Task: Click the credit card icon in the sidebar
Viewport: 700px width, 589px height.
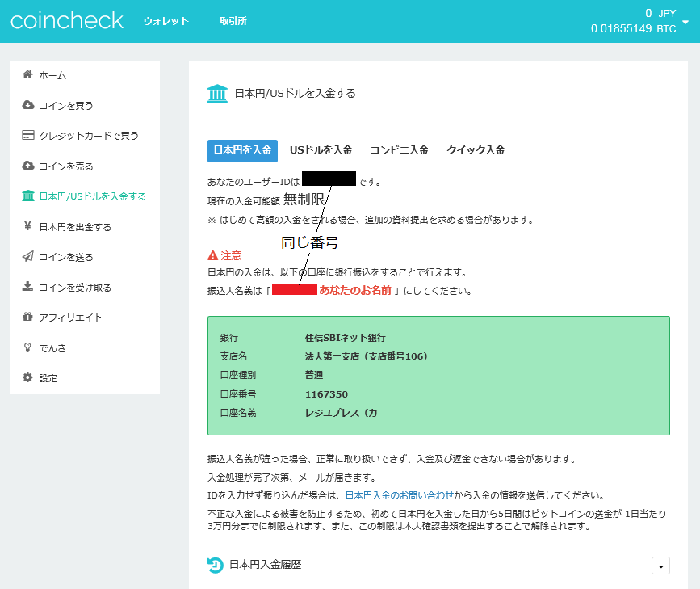Action: click(x=27, y=136)
